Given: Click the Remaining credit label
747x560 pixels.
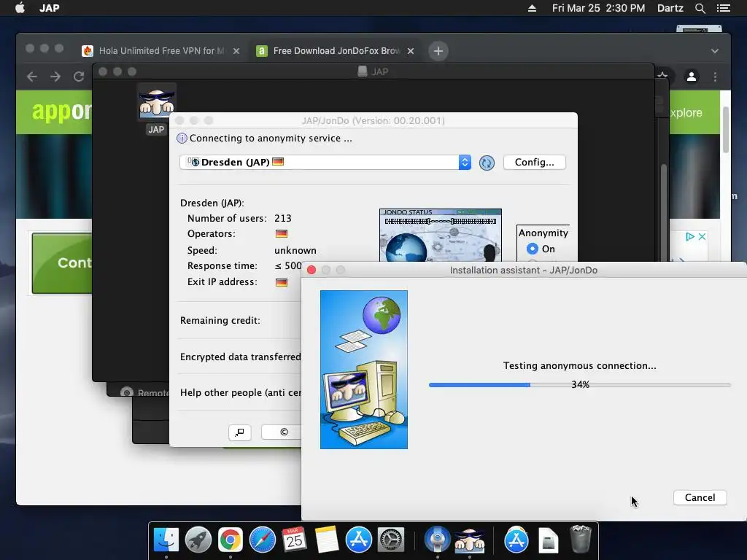Looking at the screenshot, I should tap(220, 321).
